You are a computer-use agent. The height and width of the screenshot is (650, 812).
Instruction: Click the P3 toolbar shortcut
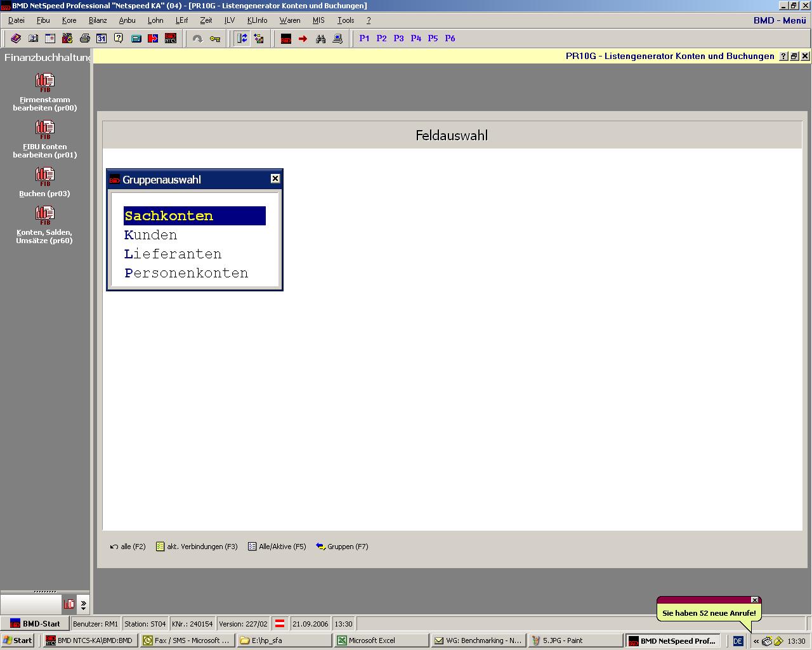pyautogui.click(x=398, y=39)
